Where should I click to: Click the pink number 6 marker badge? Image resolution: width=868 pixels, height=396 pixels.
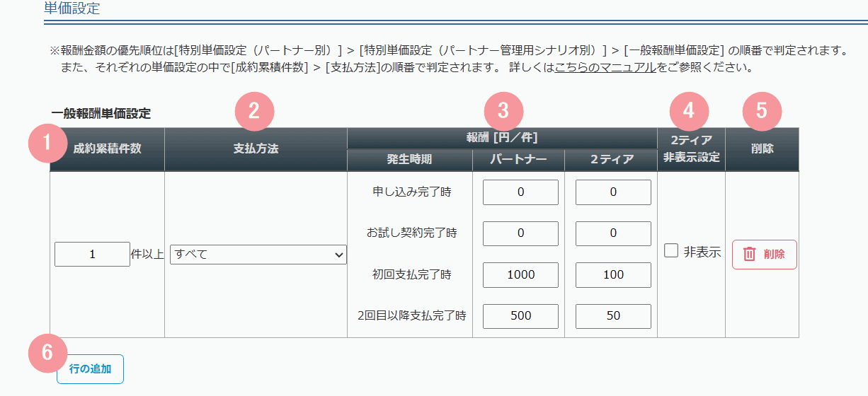coord(47,352)
